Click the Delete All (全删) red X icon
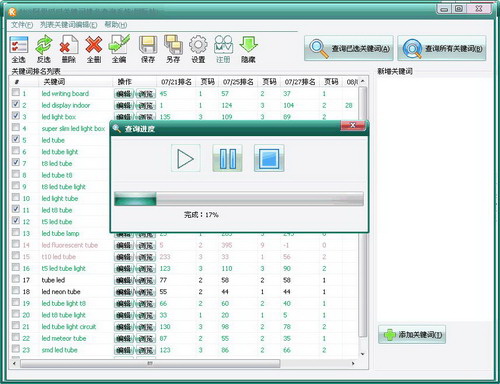This screenshot has width=500, height=384. coord(94,49)
